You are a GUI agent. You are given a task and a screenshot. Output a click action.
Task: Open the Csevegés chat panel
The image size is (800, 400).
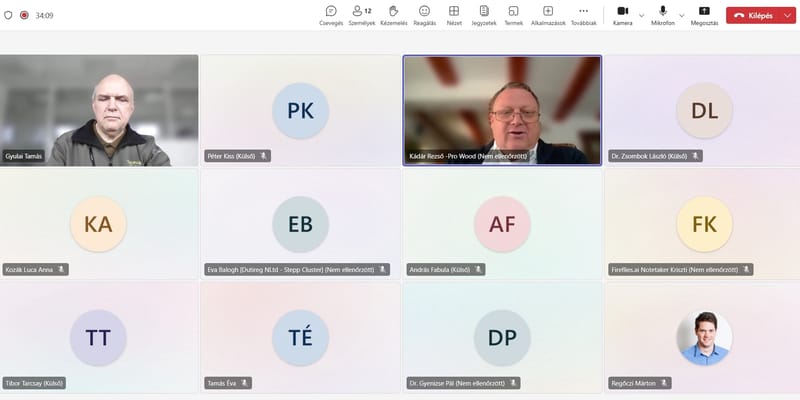(331, 15)
